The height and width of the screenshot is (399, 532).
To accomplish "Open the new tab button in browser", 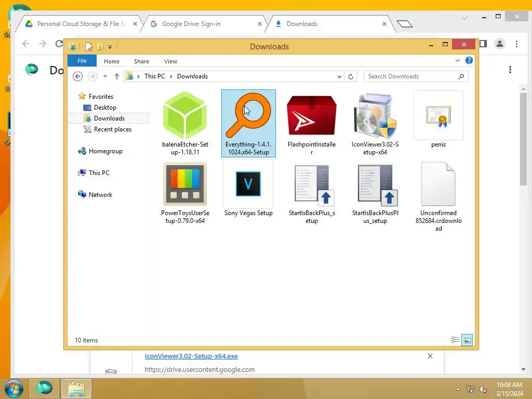I will [404, 24].
